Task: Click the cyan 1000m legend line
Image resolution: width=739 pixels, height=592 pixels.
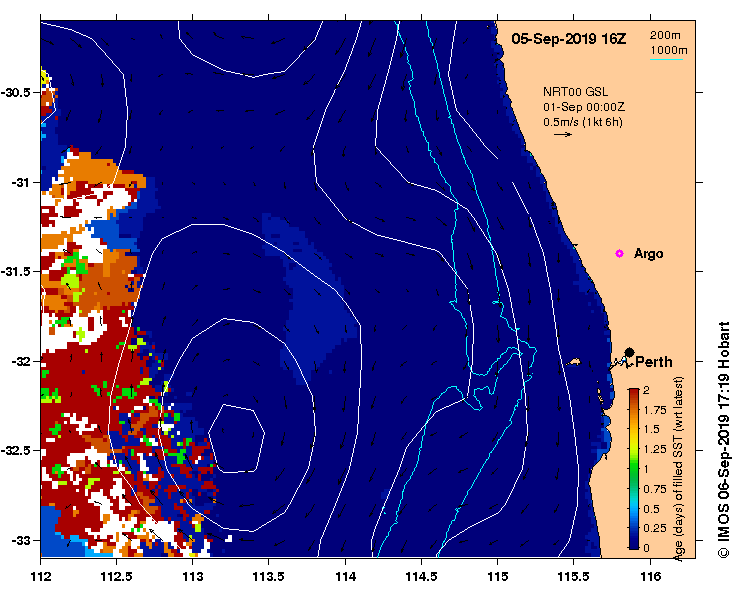Action: (x=666, y=59)
